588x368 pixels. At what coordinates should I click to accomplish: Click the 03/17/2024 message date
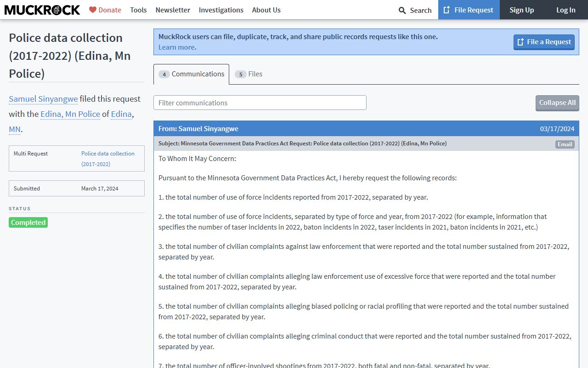[x=557, y=129]
